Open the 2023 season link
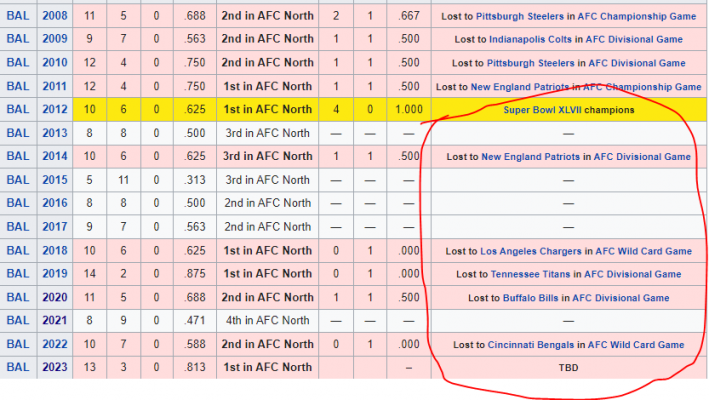The height and width of the screenshot is (400, 709). (x=55, y=367)
